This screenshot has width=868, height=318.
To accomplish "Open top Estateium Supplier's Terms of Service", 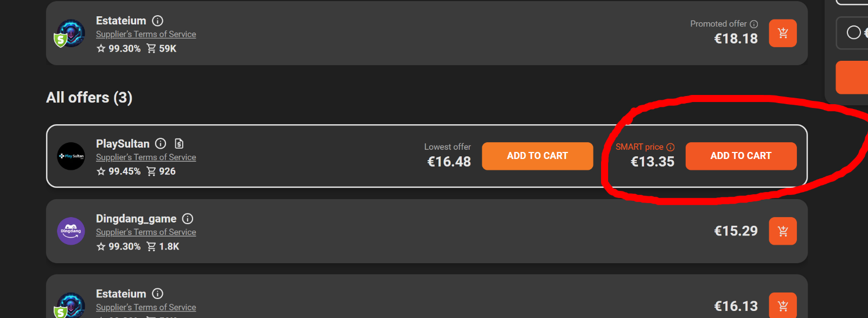I will click(146, 34).
